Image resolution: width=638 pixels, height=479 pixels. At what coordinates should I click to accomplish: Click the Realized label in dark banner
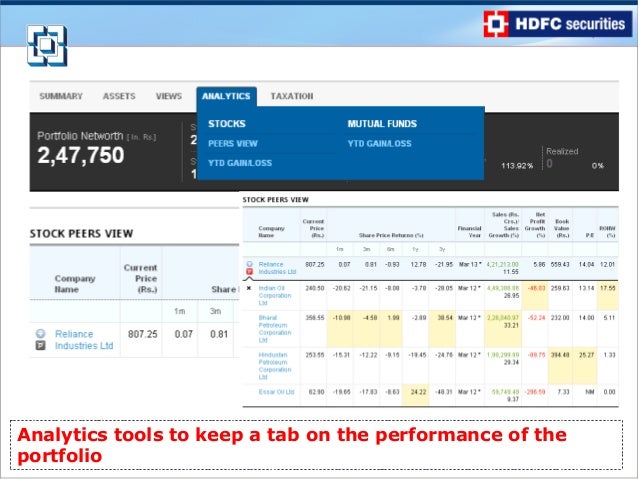point(562,151)
